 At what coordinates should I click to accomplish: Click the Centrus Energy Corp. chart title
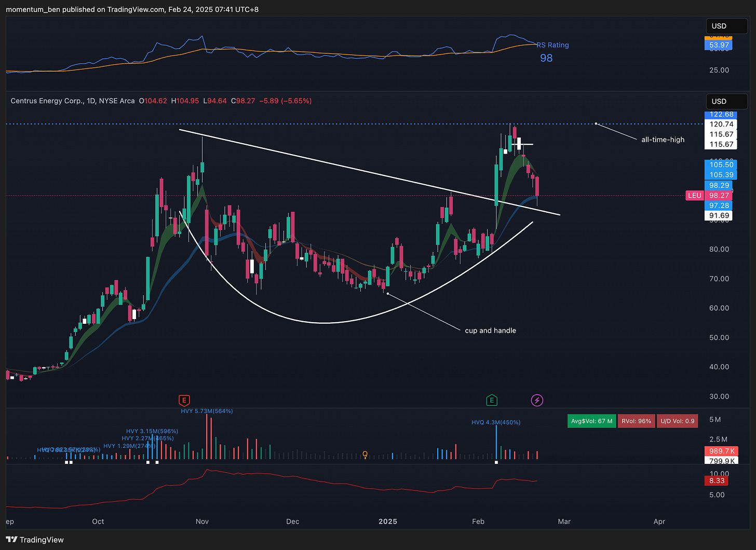(x=73, y=101)
